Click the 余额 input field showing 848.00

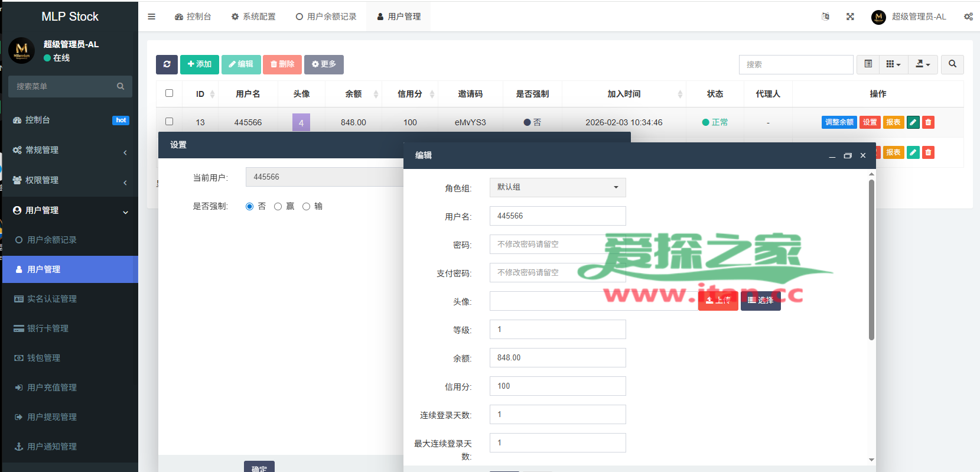[x=557, y=358]
